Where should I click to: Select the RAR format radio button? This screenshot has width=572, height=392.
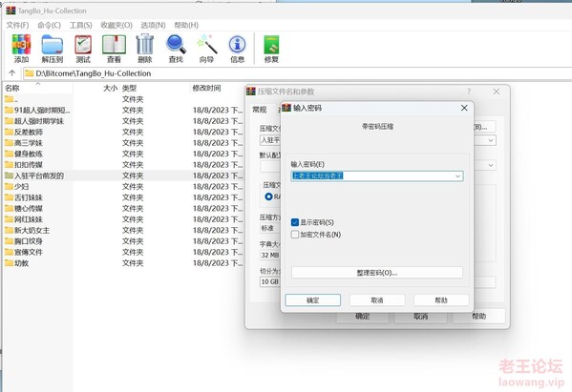click(269, 196)
